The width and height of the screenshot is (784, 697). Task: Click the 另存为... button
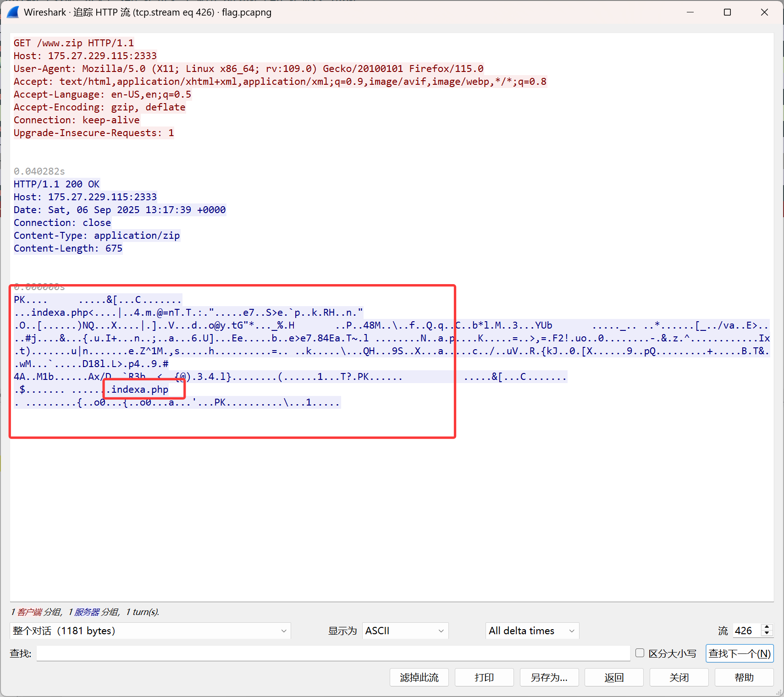pos(549,677)
